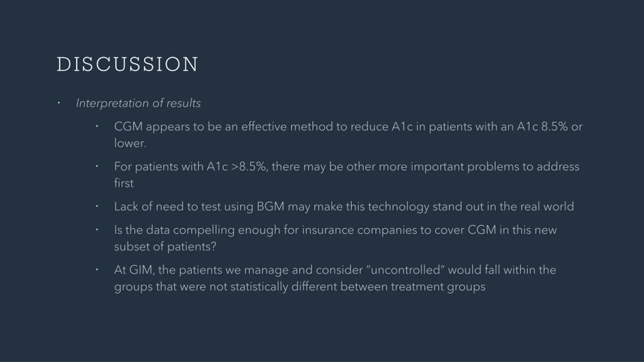Click the subset of patients? text
Viewport: 644px width, 362px height.
[165, 247]
